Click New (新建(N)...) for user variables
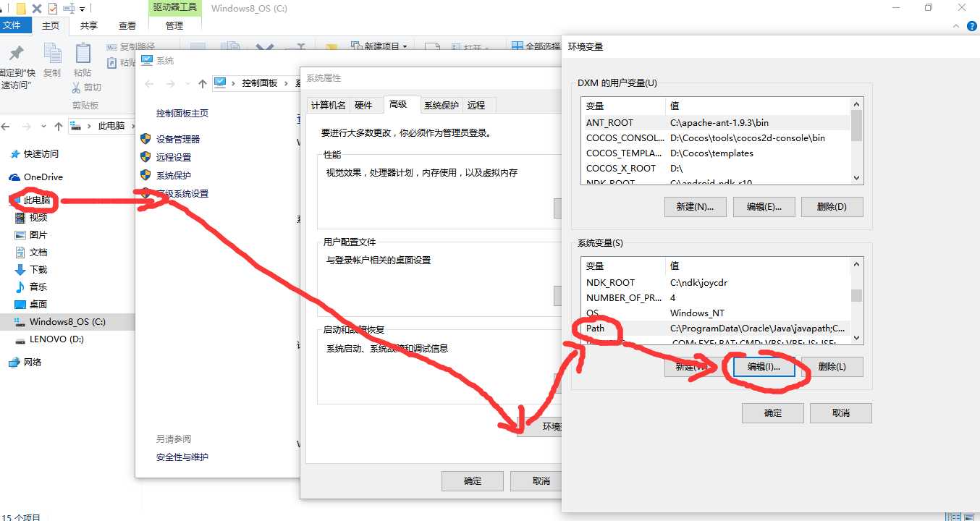This screenshot has width=980, height=521. tap(695, 206)
